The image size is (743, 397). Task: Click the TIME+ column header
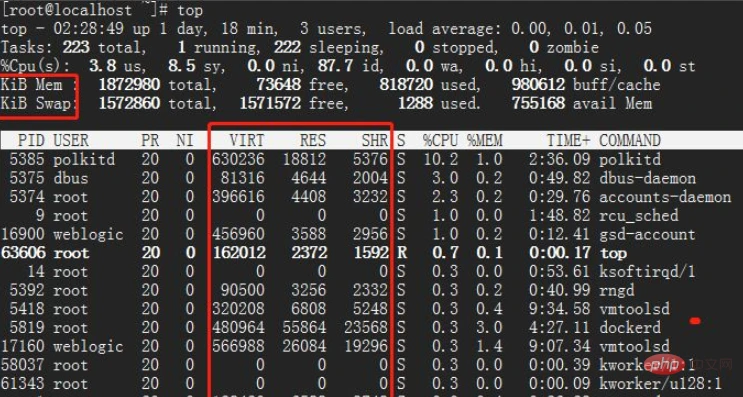pyautogui.click(x=569, y=140)
